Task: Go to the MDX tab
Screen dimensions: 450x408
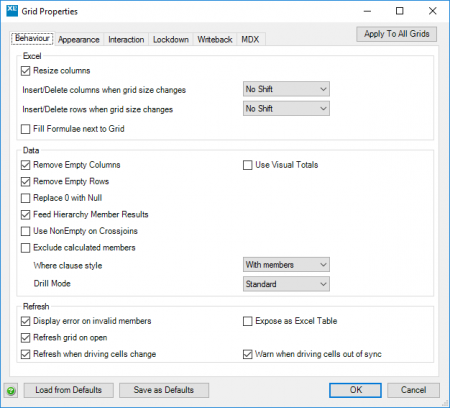Action: (250, 40)
